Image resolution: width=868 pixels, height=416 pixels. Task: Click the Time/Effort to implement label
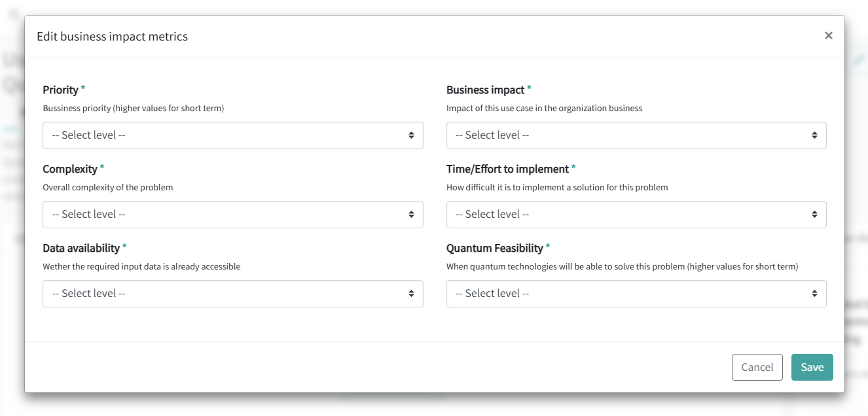[x=507, y=169]
